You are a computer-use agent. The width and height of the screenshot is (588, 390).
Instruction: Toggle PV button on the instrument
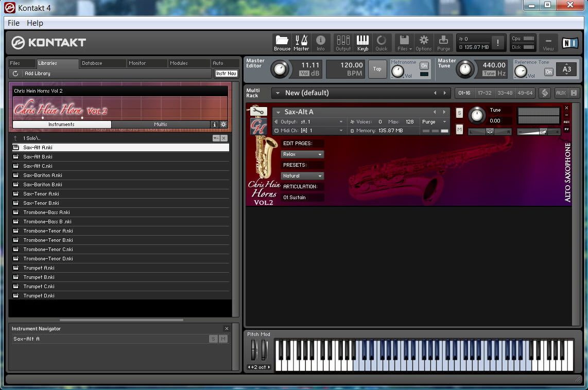pyautogui.click(x=566, y=129)
